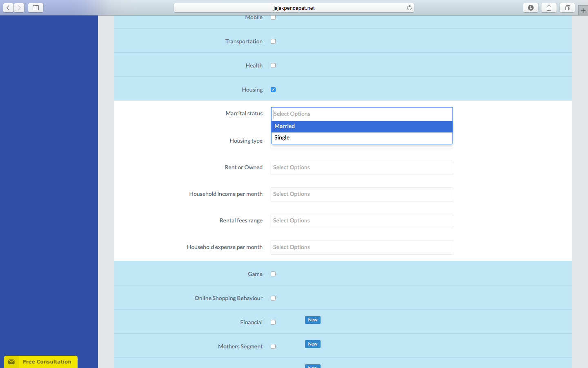Click the Game label
The image size is (588, 368).
255,274
